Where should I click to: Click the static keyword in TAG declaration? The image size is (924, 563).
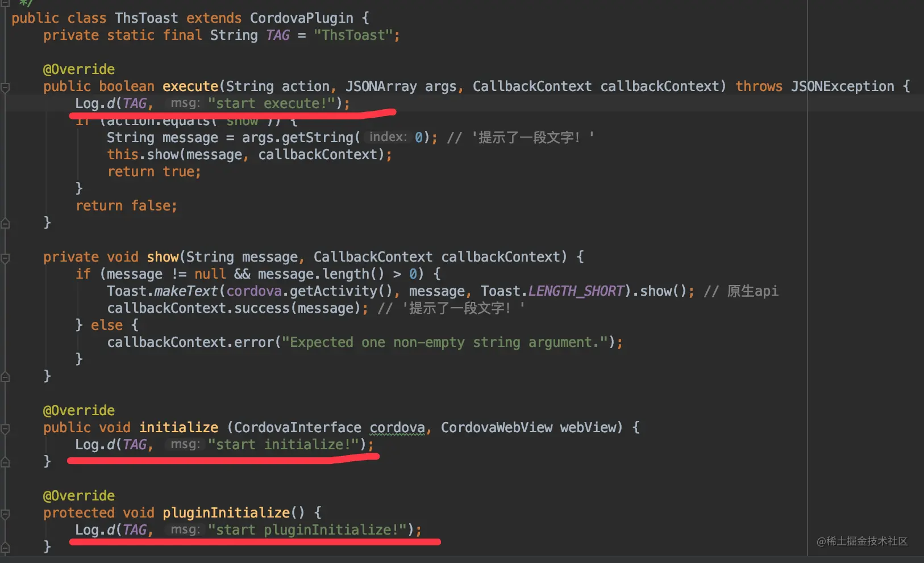pyautogui.click(x=131, y=35)
